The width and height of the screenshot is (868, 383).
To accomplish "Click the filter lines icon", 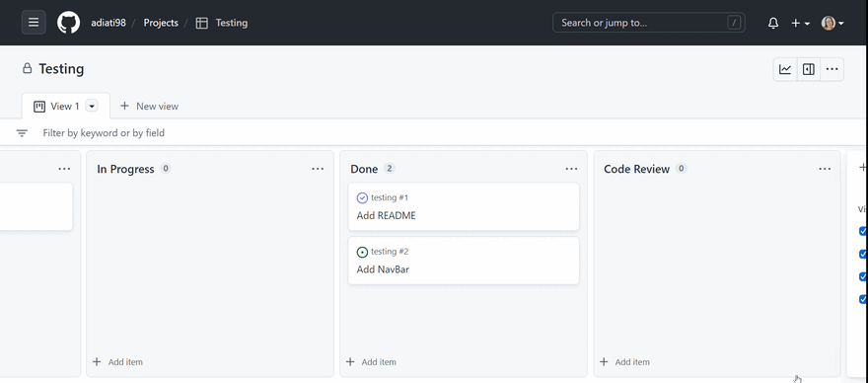I will pos(22,133).
